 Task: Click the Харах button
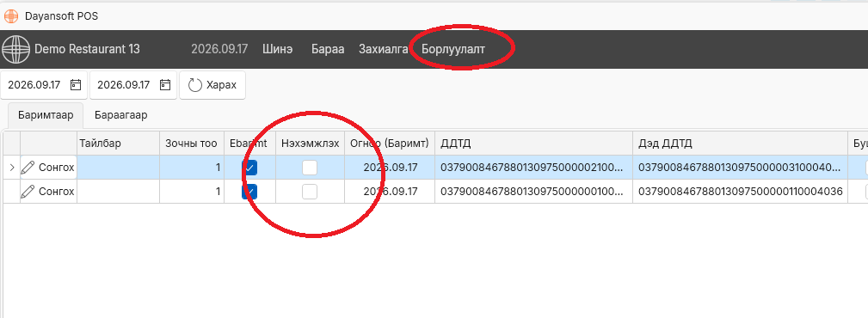(212, 85)
